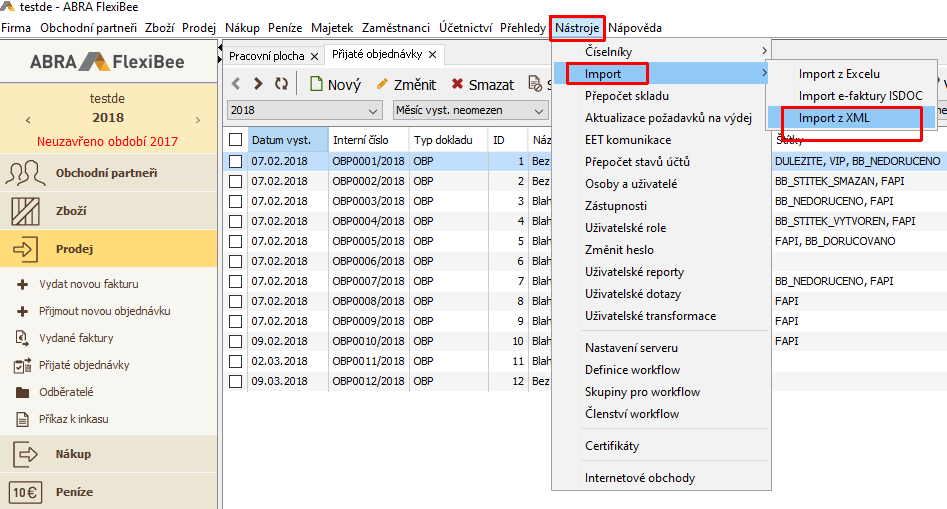The image size is (947, 509).
Task: Go back with the left arrow toolbar icon
Action: (x=236, y=84)
